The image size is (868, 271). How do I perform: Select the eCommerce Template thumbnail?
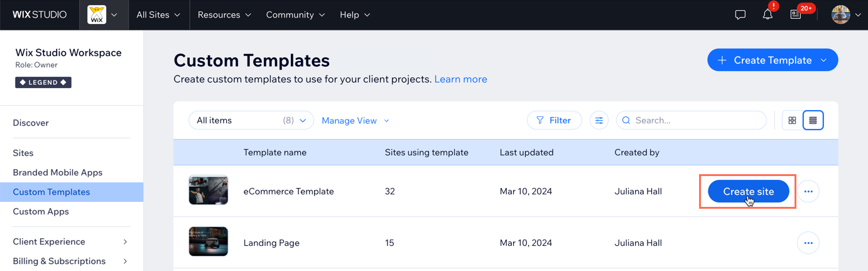click(x=208, y=190)
